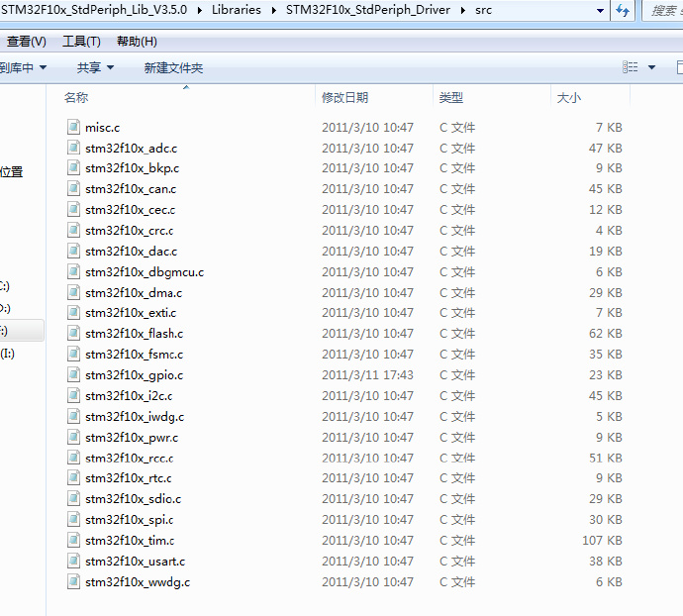Select the stm32f10x_exti.c file icon

[x=73, y=313]
